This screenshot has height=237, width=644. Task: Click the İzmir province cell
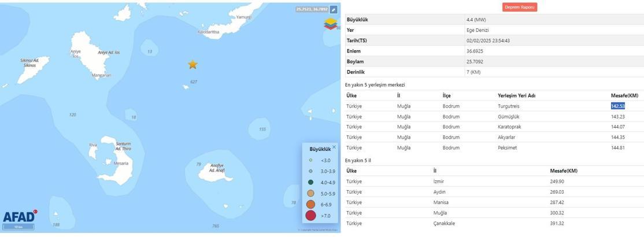coord(439,182)
